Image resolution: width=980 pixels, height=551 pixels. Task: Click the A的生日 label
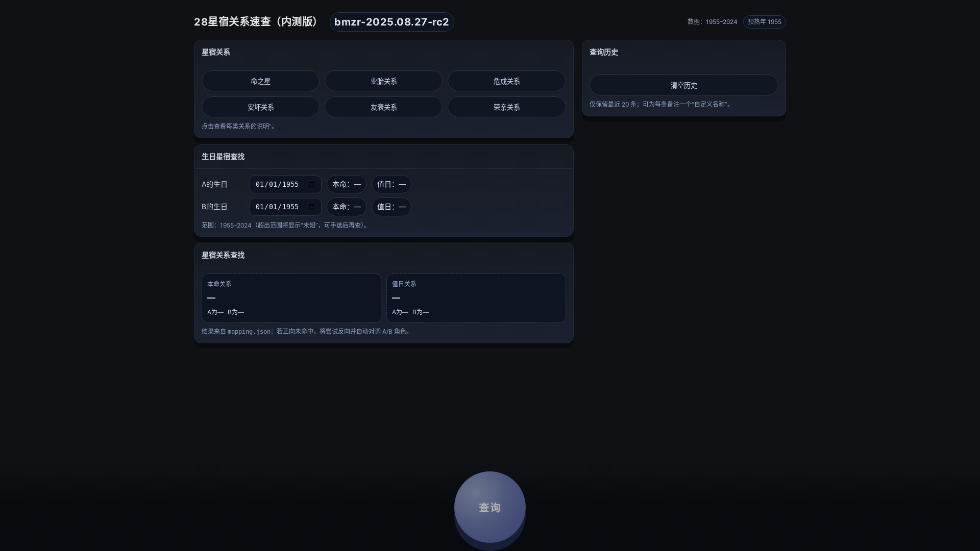214,184
